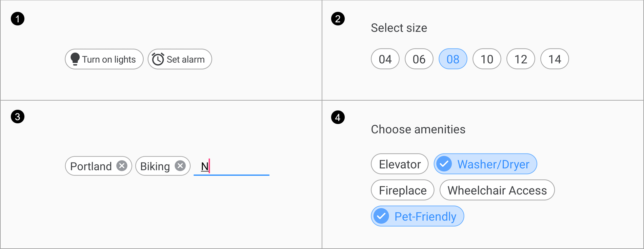Enable the Fireplace amenity
This screenshot has height=249, width=644.
403,190
